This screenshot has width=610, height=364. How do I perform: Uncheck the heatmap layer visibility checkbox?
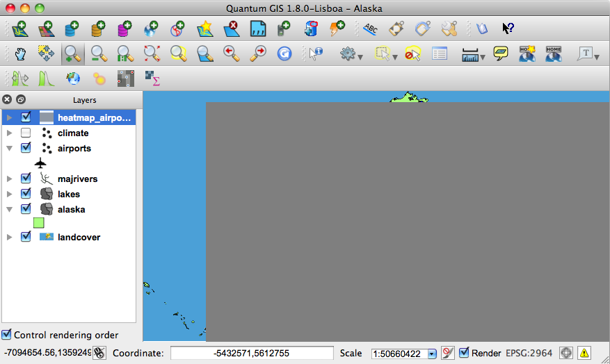pyautogui.click(x=26, y=117)
